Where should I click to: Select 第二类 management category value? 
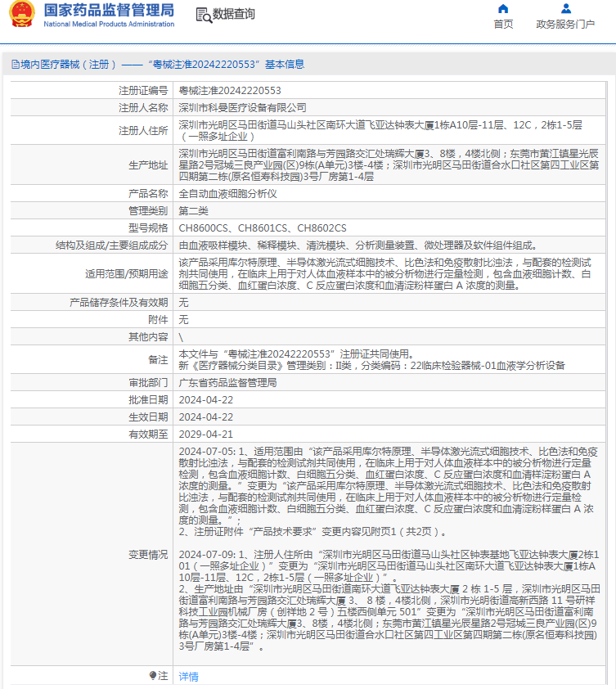click(x=193, y=211)
